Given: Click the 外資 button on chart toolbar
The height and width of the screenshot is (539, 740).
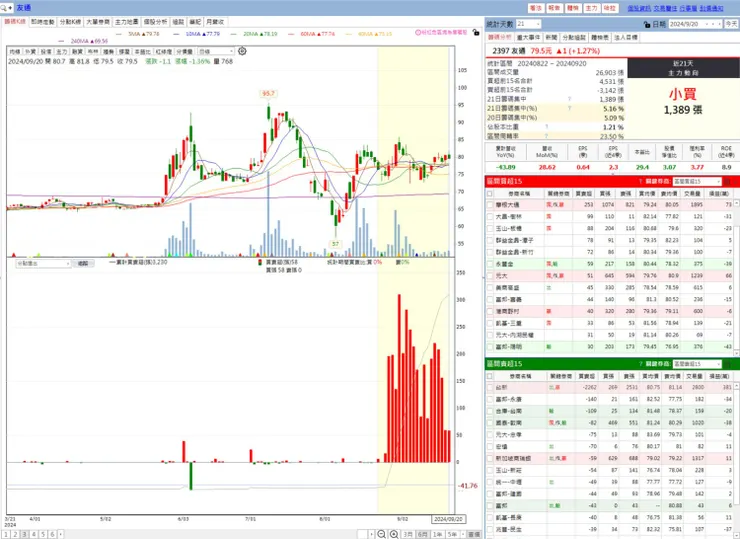Looking at the screenshot, I should (x=30, y=51).
